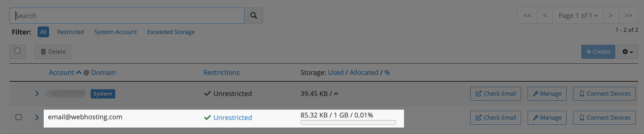This screenshot has height=134, width=644.
Task: Check Email for email@webhosting.com
Action: pos(496,118)
